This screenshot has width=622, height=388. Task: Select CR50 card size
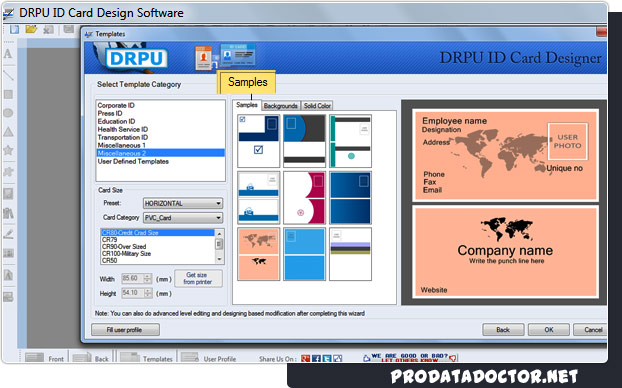109,260
